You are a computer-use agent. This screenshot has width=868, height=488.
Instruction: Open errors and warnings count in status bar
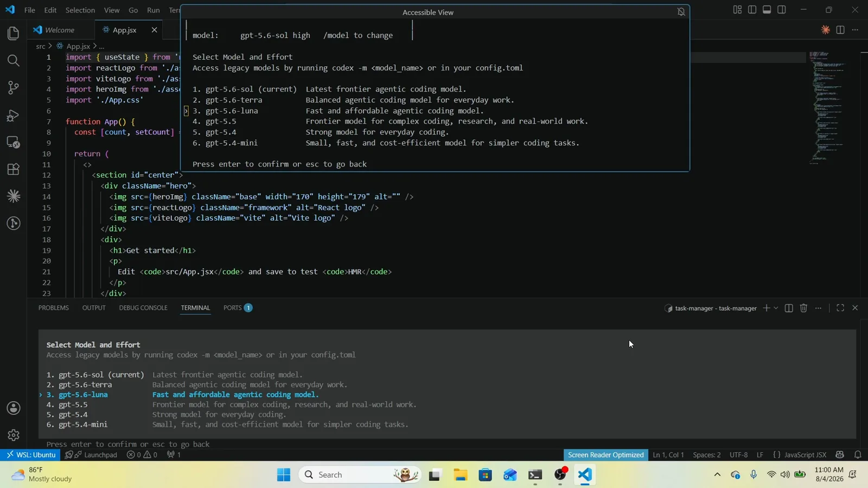coord(142,455)
